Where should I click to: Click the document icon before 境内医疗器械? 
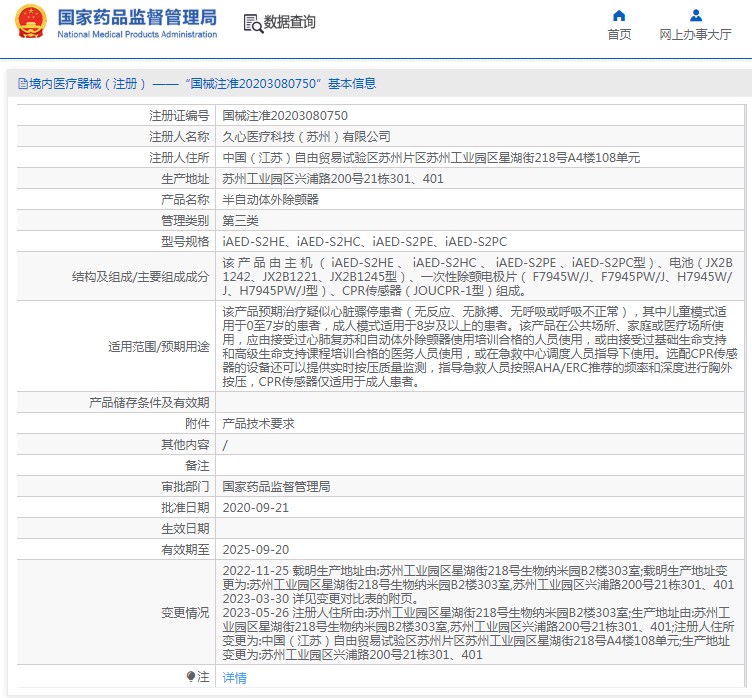tap(22, 83)
